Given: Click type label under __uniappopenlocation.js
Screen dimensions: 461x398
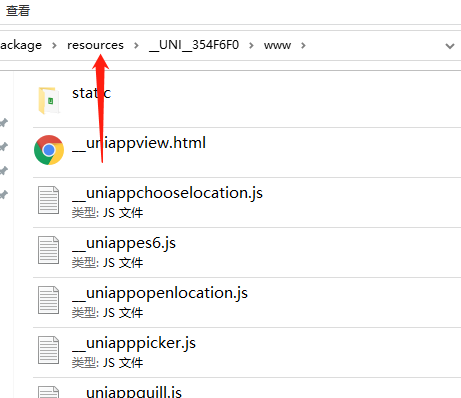Looking at the screenshot, I should 107,313.
